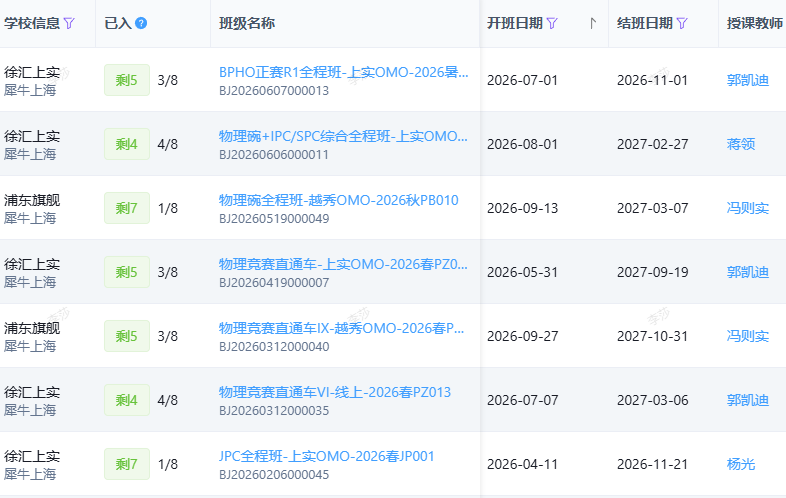Click start date 2026-07-01
786x498 pixels.
point(522,80)
